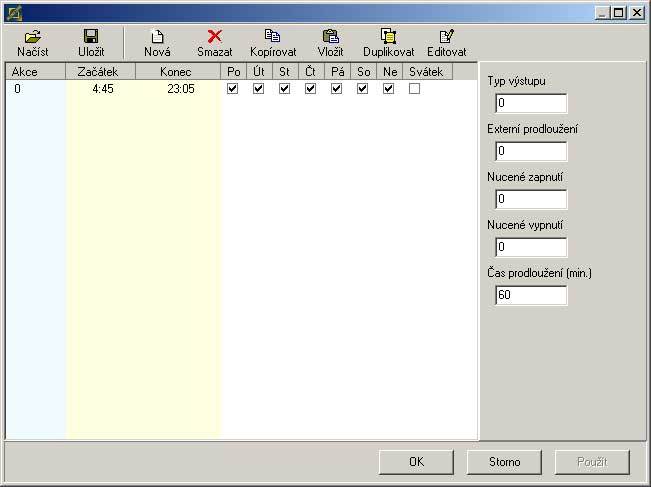
Task: Click the So column header
Action: [364, 71]
